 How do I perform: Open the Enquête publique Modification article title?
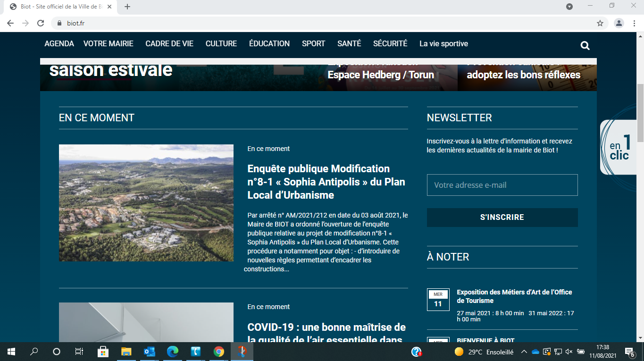click(x=326, y=182)
